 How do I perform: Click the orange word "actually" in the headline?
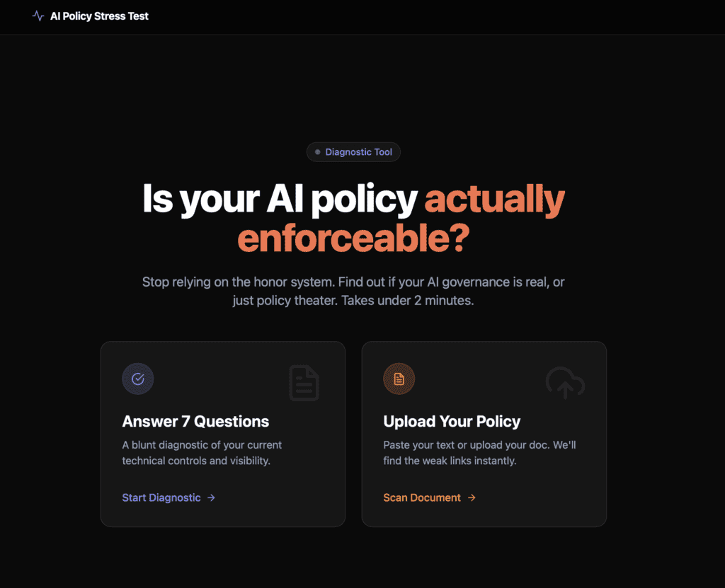point(494,200)
